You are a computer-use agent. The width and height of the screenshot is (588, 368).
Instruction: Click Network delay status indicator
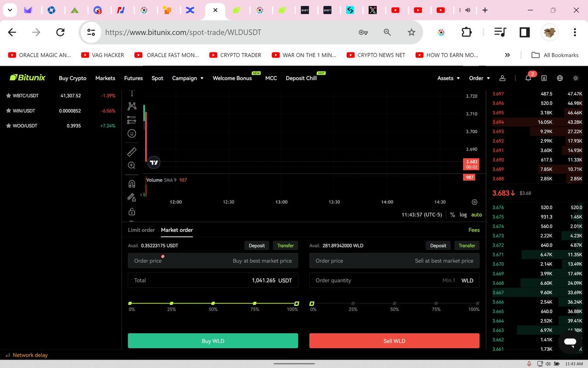point(26,355)
